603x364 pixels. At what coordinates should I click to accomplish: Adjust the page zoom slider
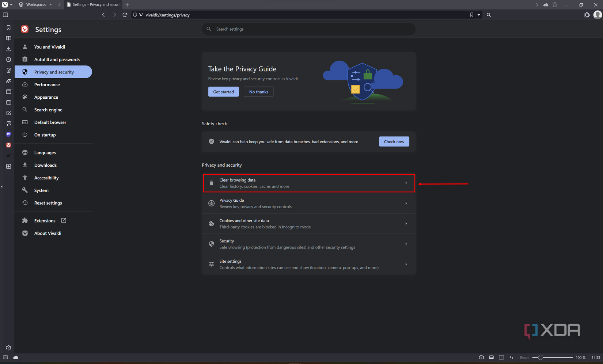tap(553, 357)
